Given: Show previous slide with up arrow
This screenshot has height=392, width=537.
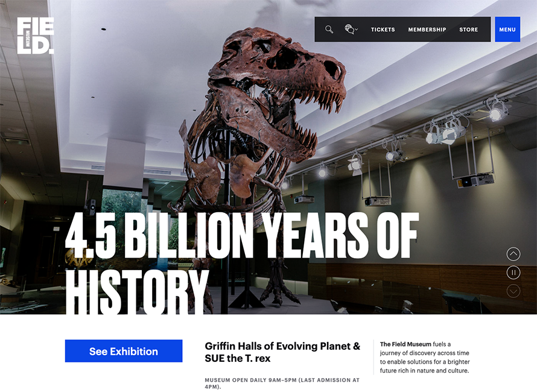Looking at the screenshot, I should (513, 254).
